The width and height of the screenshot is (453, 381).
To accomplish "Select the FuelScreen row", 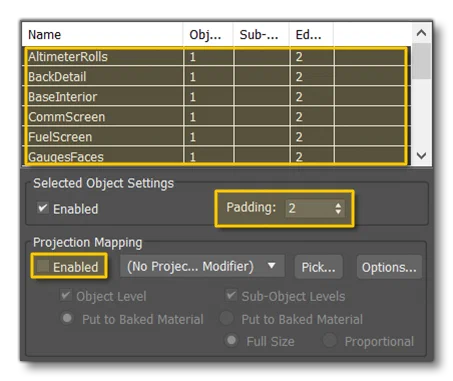I will click(217, 137).
